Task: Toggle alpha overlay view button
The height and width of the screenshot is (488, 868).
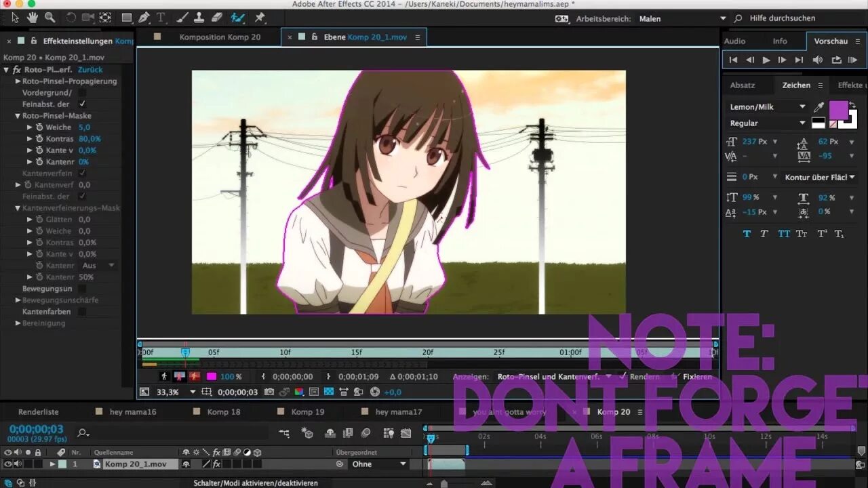Action: point(195,376)
